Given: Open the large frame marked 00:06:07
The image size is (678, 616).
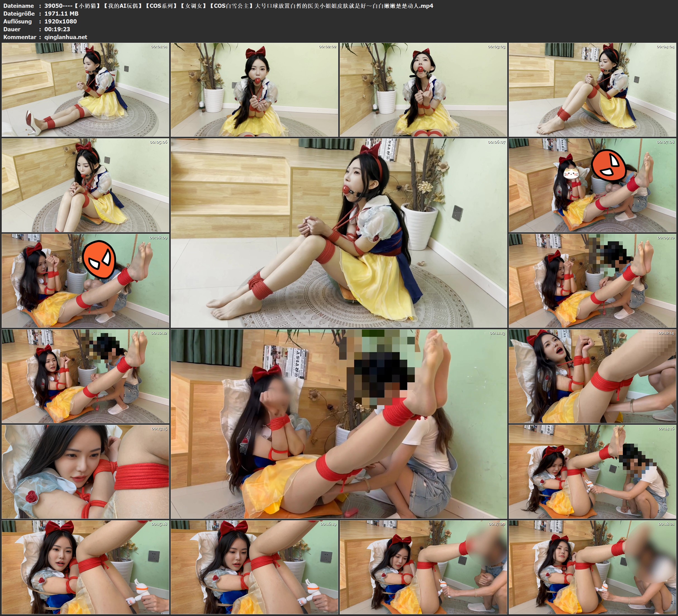Looking at the screenshot, I should point(339,233).
